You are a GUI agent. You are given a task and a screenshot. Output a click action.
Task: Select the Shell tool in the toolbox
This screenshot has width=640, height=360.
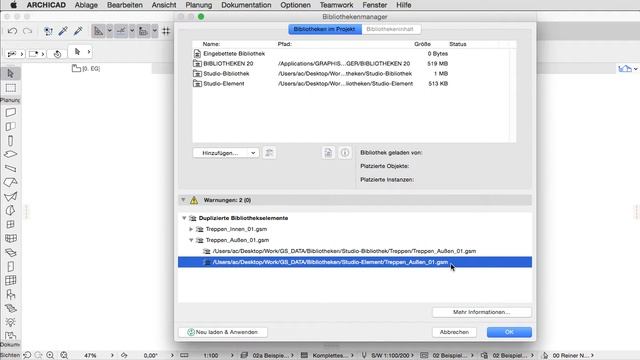tap(11, 196)
